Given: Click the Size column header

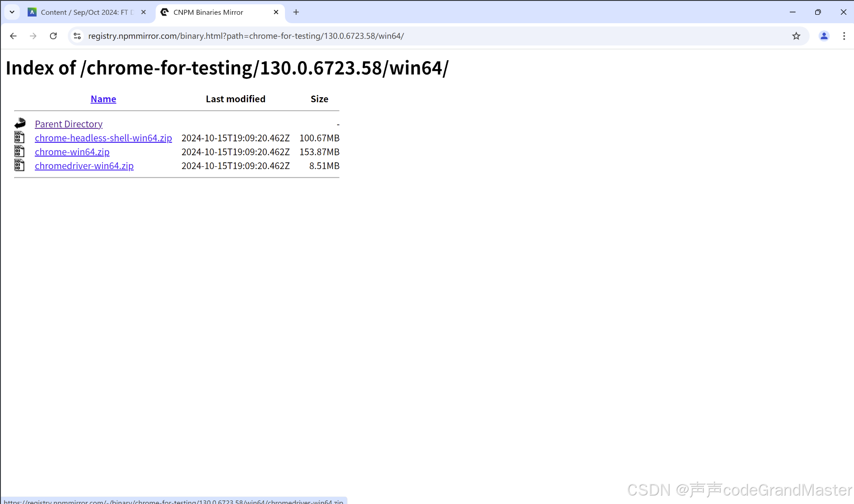Looking at the screenshot, I should click(319, 99).
